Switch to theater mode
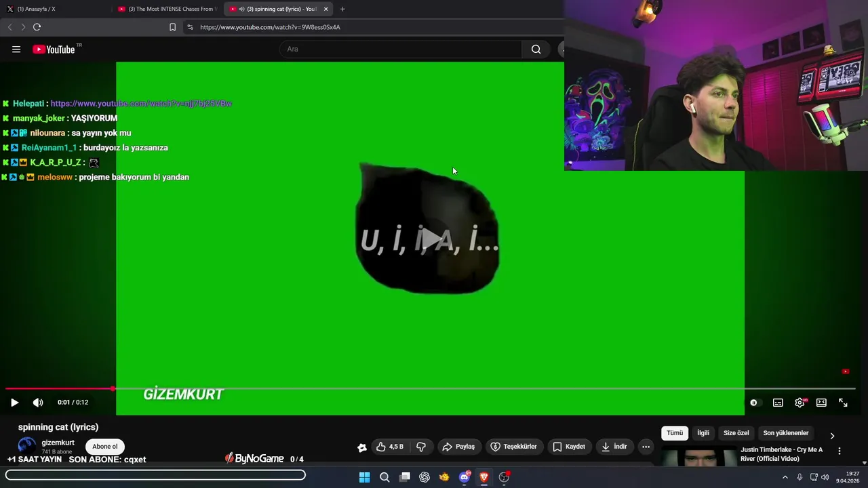 click(x=821, y=403)
